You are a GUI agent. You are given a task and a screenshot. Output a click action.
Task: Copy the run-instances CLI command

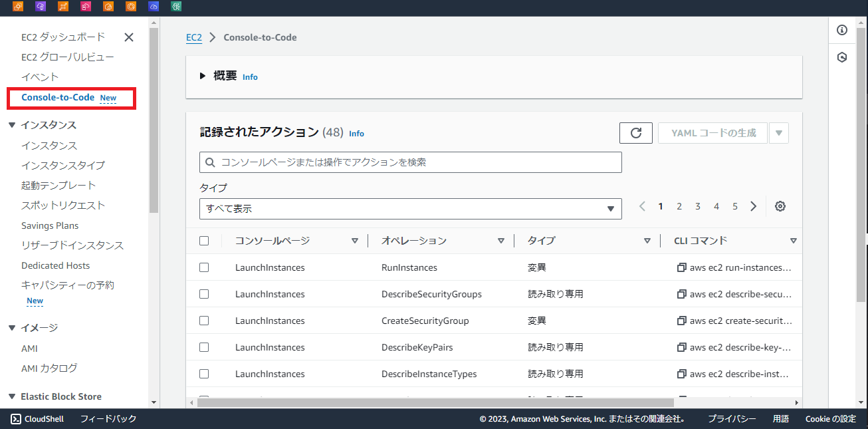coord(681,267)
